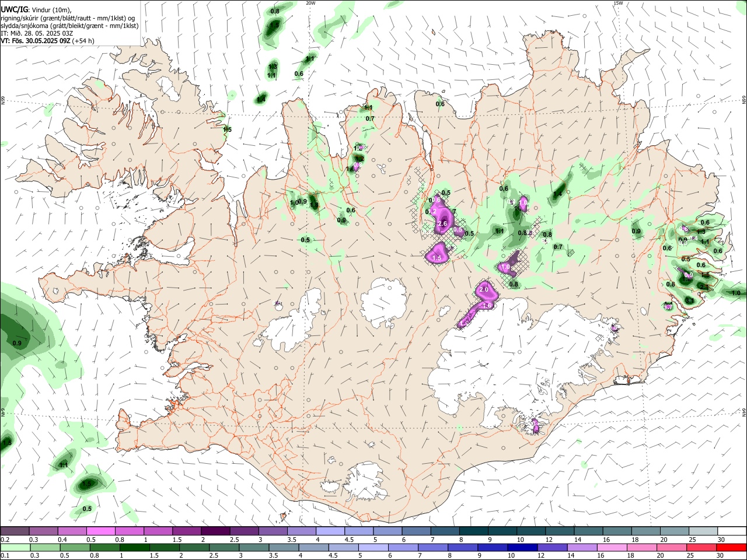Click the 2.6 snowfall value on the map
This screenshot has width=747, height=560.
442,223
